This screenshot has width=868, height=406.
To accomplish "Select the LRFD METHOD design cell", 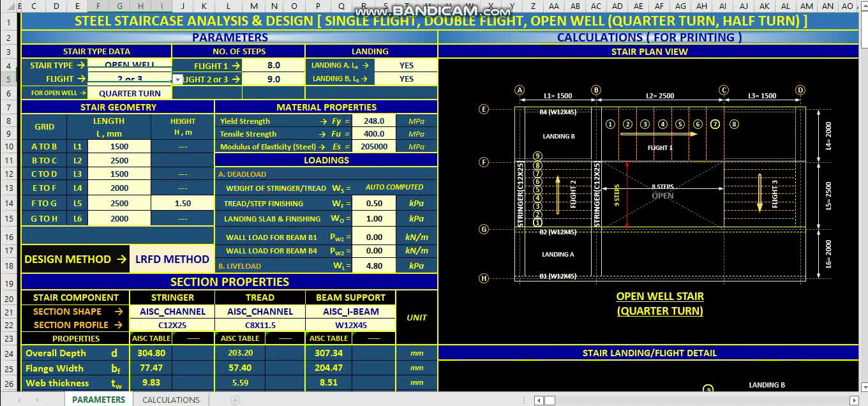I will (172, 259).
